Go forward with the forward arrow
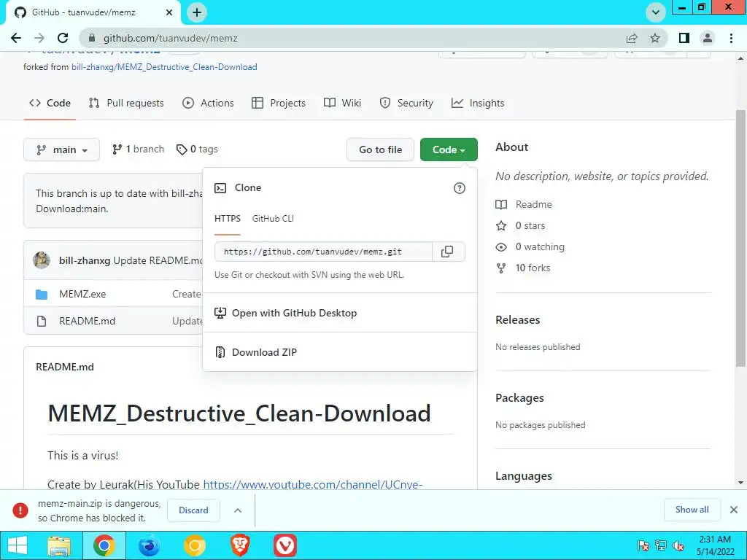Image resolution: width=747 pixels, height=560 pixels. pos(39,38)
